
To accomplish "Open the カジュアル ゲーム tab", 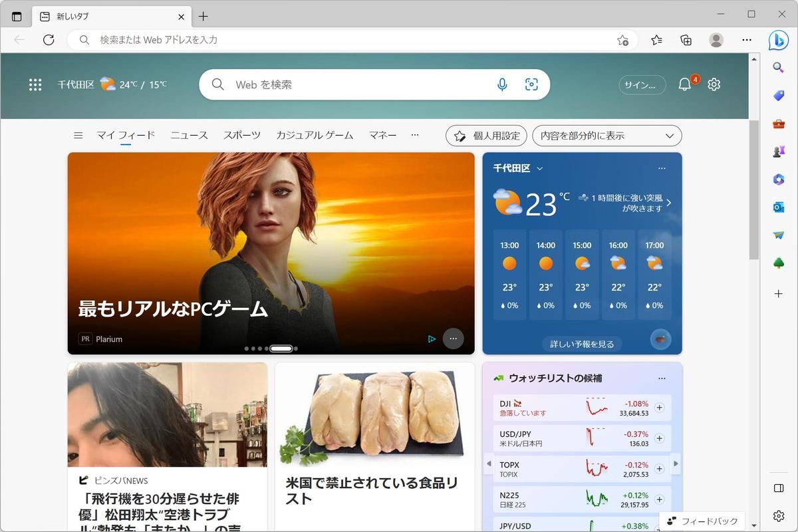I will 315,135.
